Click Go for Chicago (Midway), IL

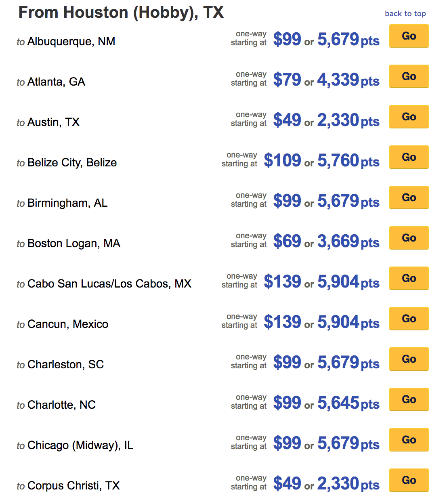click(409, 440)
